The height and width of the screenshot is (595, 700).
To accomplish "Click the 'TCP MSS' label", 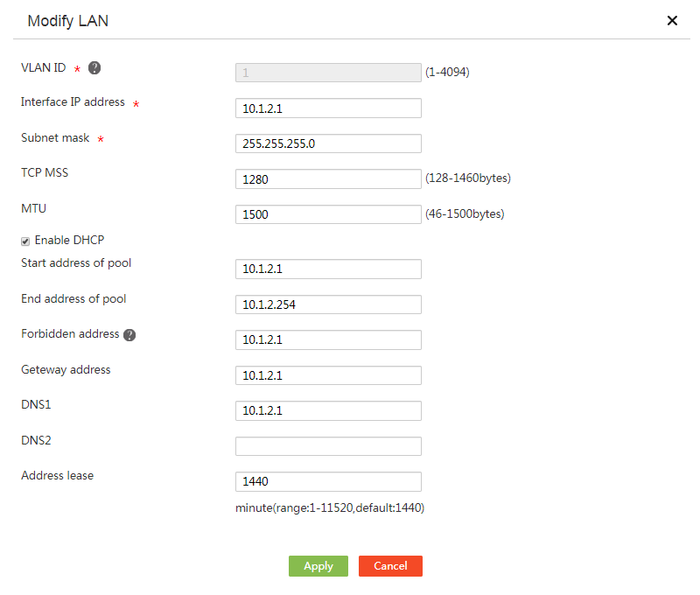I will click(45, 172).
